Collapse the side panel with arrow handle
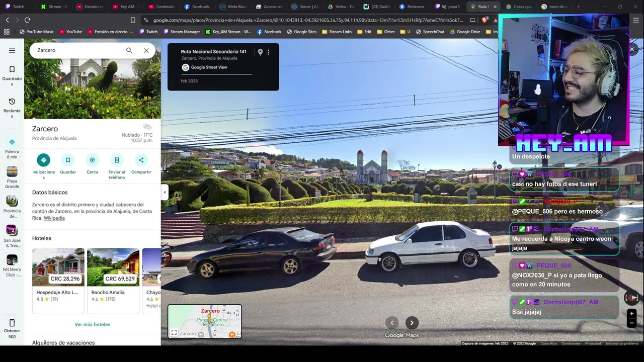 [165, 192]
